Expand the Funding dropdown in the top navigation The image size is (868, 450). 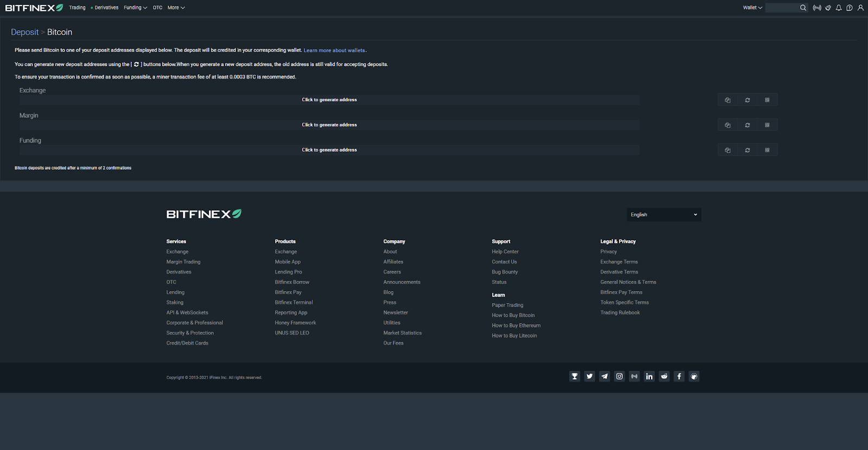tap(135, 8)
